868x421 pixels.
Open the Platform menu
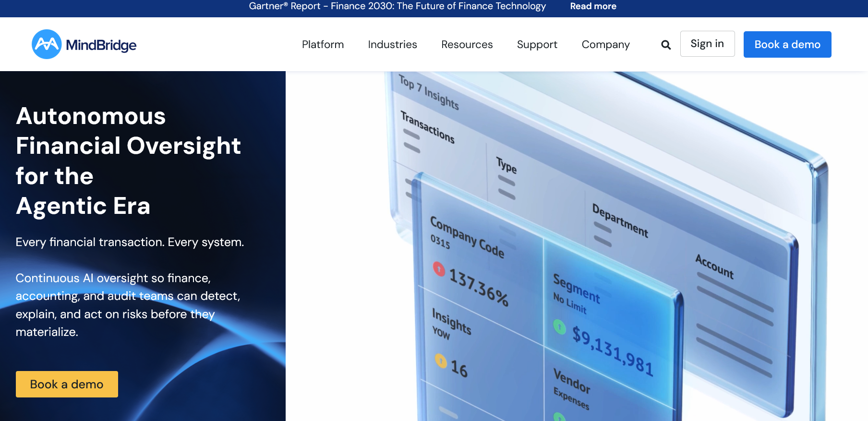pyautogui.click(x=323, y=44)
